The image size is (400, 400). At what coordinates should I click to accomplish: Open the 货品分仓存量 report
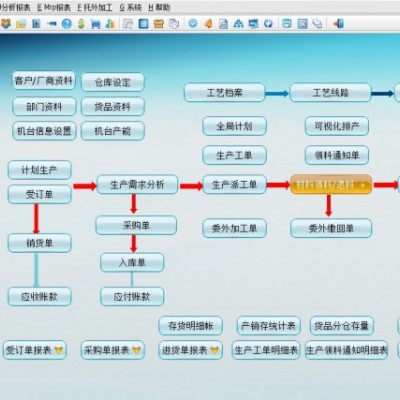pos(342,326)
